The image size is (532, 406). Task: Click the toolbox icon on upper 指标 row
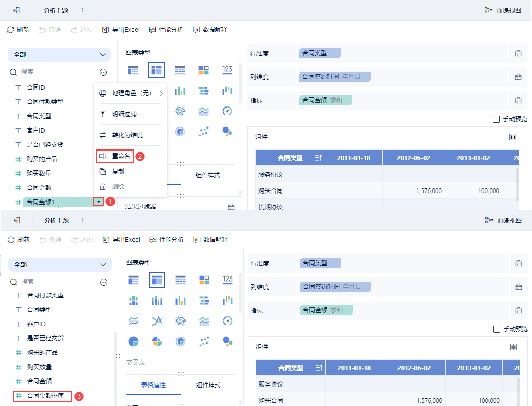click(518, 100)
